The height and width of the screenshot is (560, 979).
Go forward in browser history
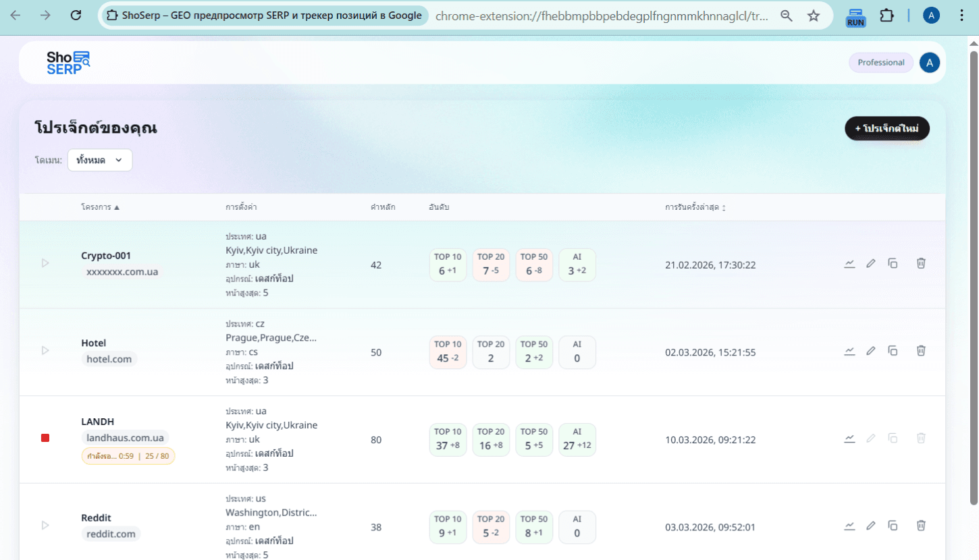point(45,16)
